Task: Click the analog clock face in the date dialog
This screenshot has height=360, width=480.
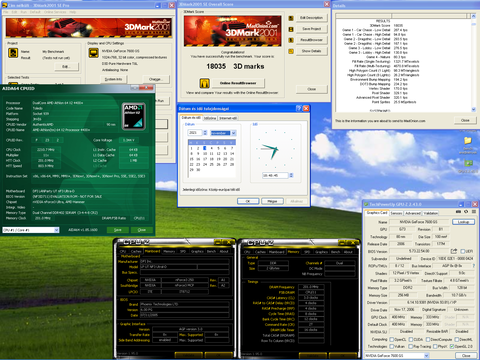Action: click(276, 149)
